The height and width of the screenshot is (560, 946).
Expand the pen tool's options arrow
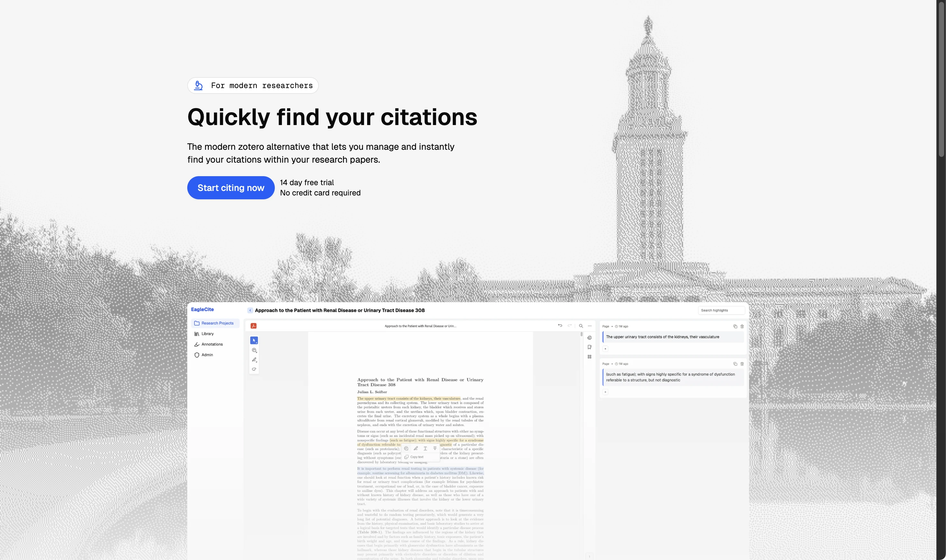[256, 362]
